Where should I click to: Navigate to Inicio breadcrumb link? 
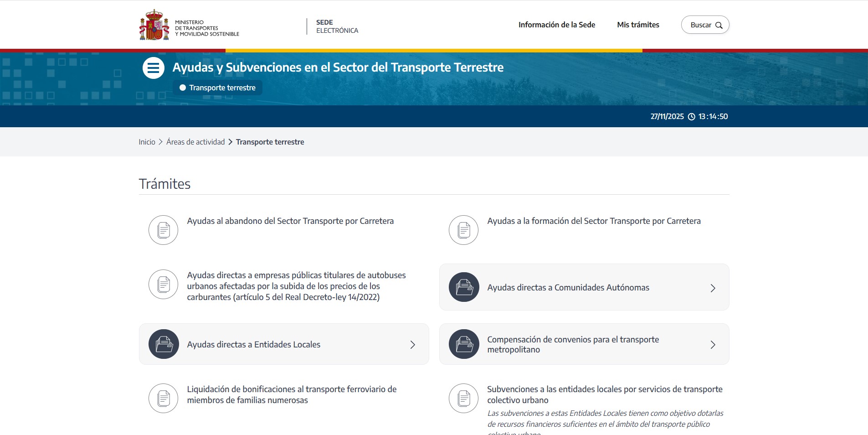(147, 142)
